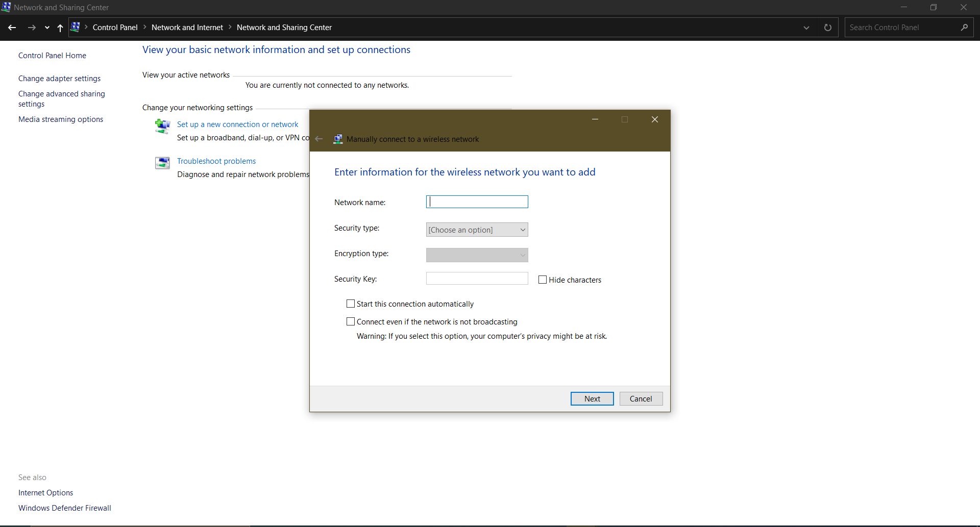Screen dimensions: 980x527
Task: Select Network and Internet breadcrumb
Action: pyautogui.click(x=187, y=28)
